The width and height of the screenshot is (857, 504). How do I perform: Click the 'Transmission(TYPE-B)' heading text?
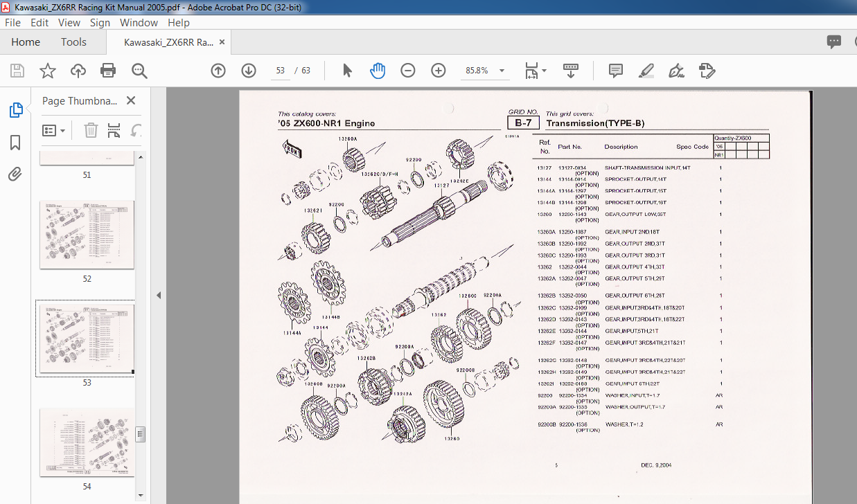click(595, 124)
